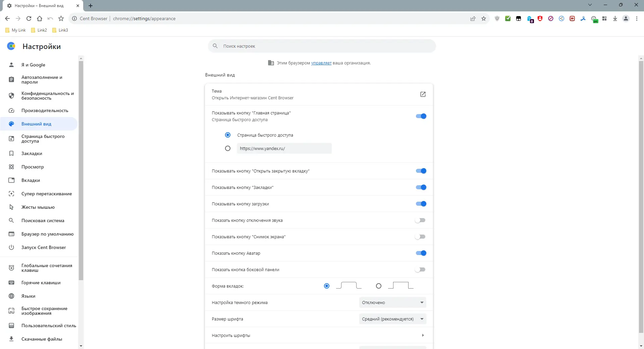The width and height of the screenshot is (644, 349).
Task: Open the downloads toolbar icon
Action: coord(615,19)
